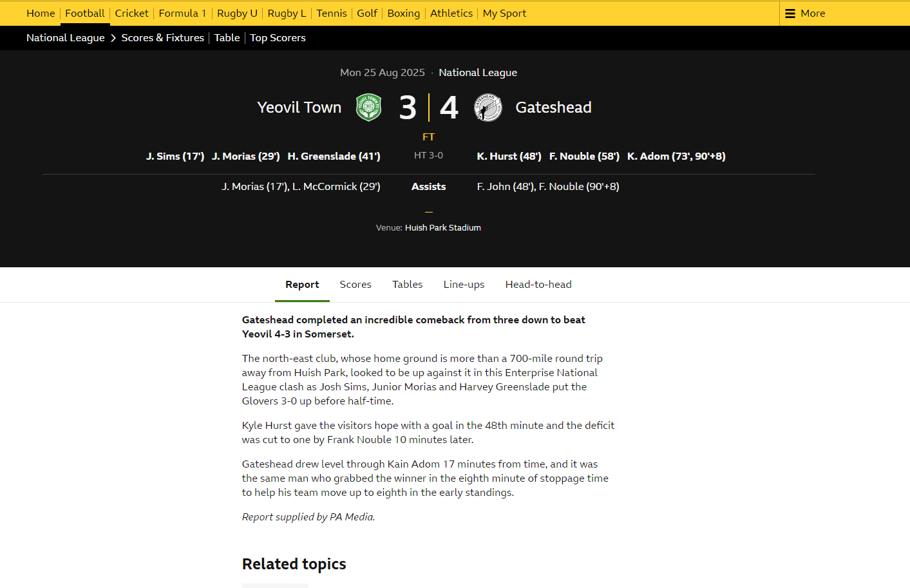Viewport: 910px width, 588px height.
Task: Click scorer K. Adom (73', 90'+8)
Action: pyautogui.click(x=677, y=156)
